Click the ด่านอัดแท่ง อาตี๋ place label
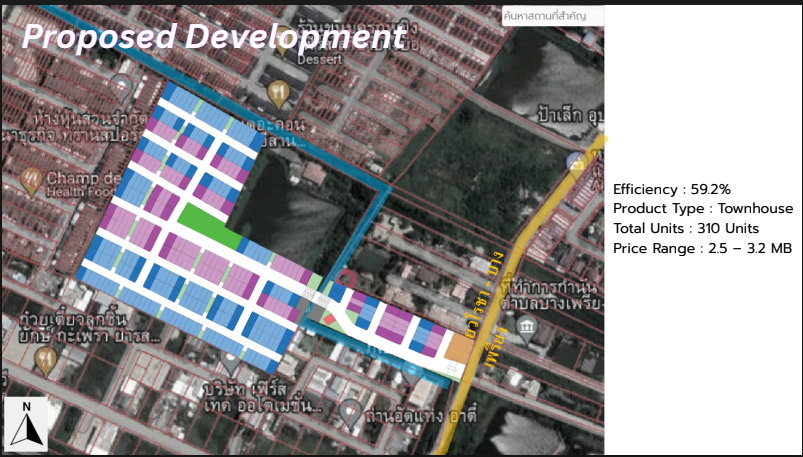The width and height of the screenshot is (803, 457). click(422, 415)
